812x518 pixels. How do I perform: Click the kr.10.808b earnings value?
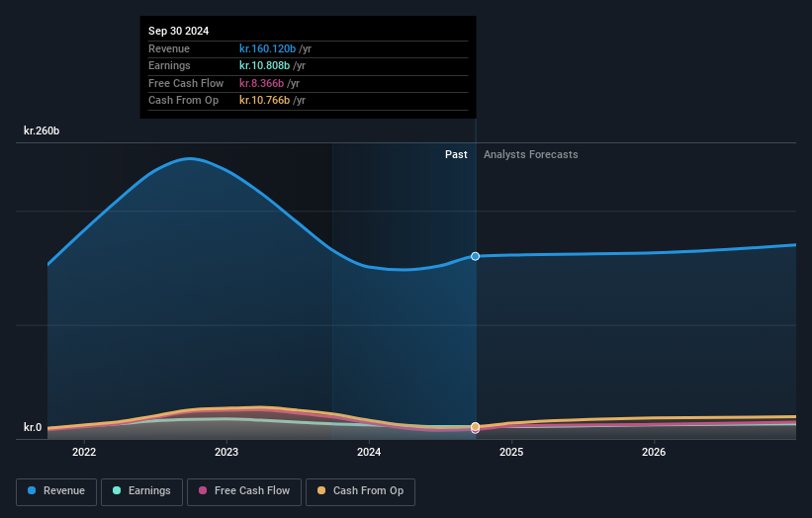(x=264, y=65)
